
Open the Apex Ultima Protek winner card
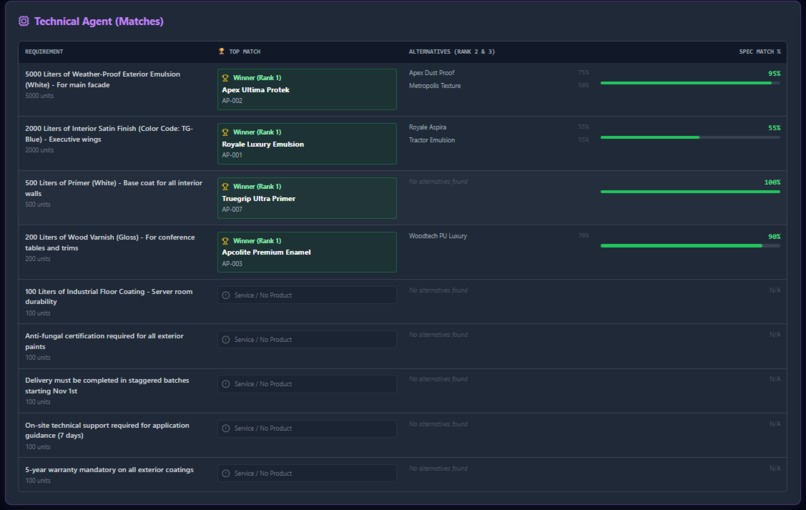307,89
